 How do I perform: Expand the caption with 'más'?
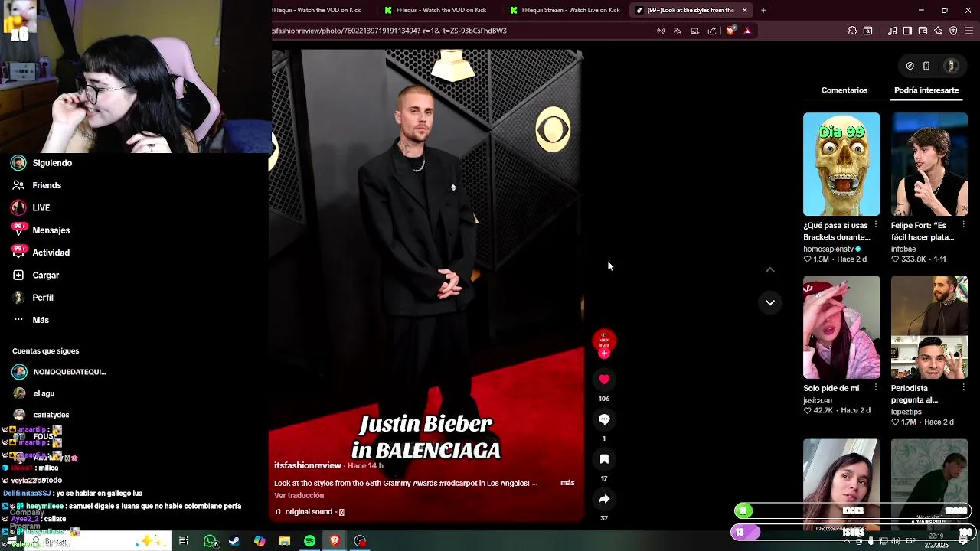tap(567, 483)
